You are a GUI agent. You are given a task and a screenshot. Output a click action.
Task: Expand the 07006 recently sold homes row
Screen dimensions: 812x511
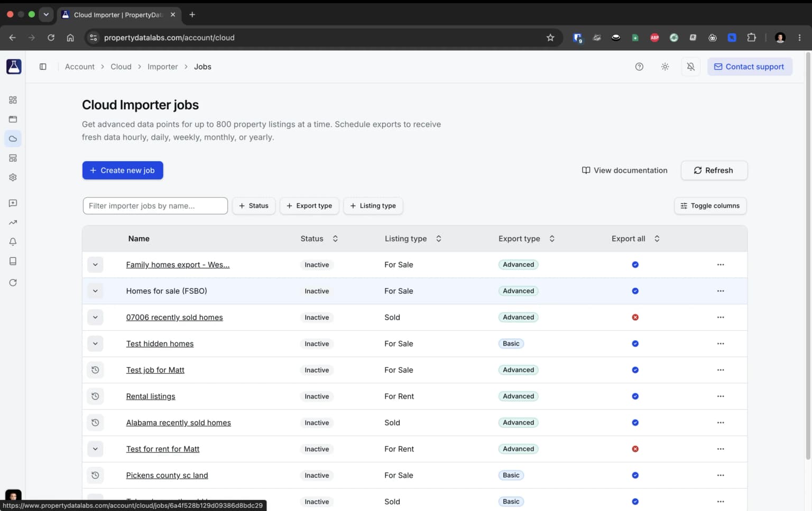tap(95, 317)
